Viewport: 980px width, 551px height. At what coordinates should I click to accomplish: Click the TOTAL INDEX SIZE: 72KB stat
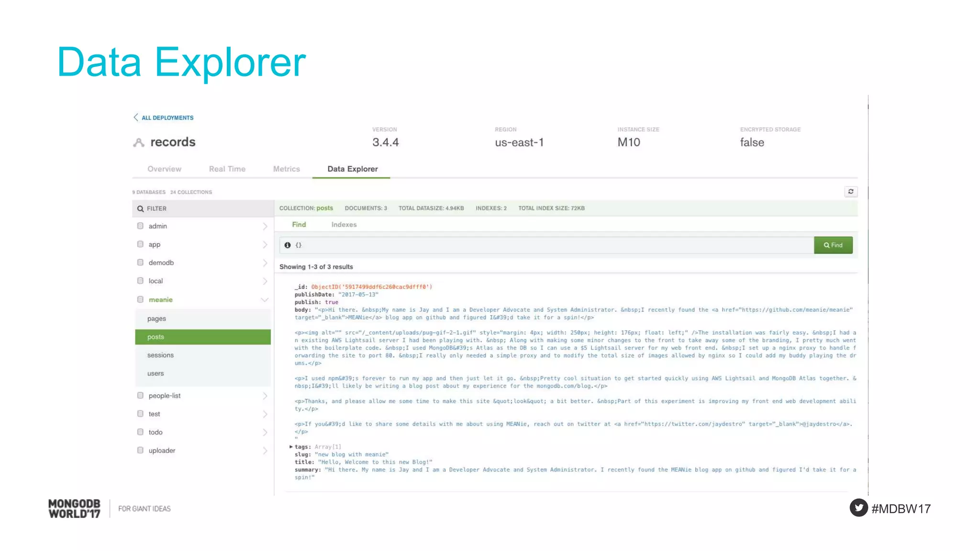tap(551, 208)
